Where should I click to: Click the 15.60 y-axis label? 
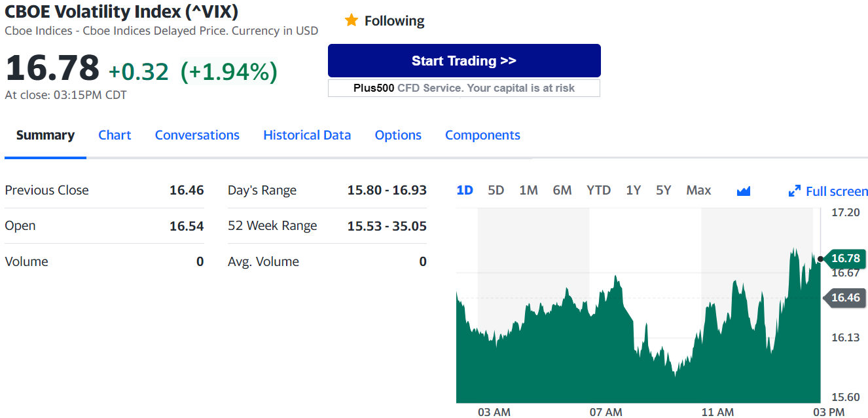844,397
